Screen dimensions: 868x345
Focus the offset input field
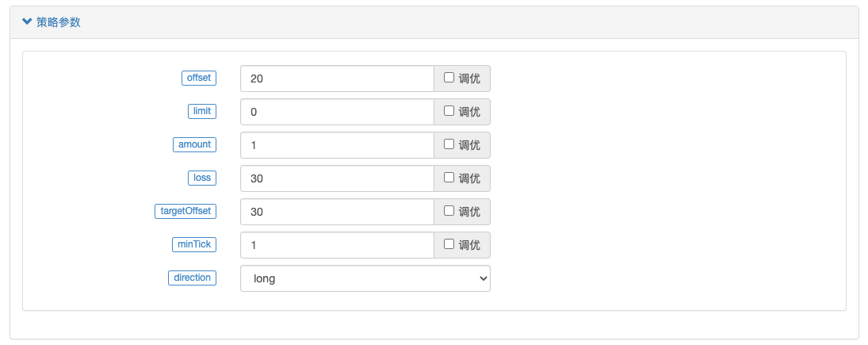[x=337, y=79]
